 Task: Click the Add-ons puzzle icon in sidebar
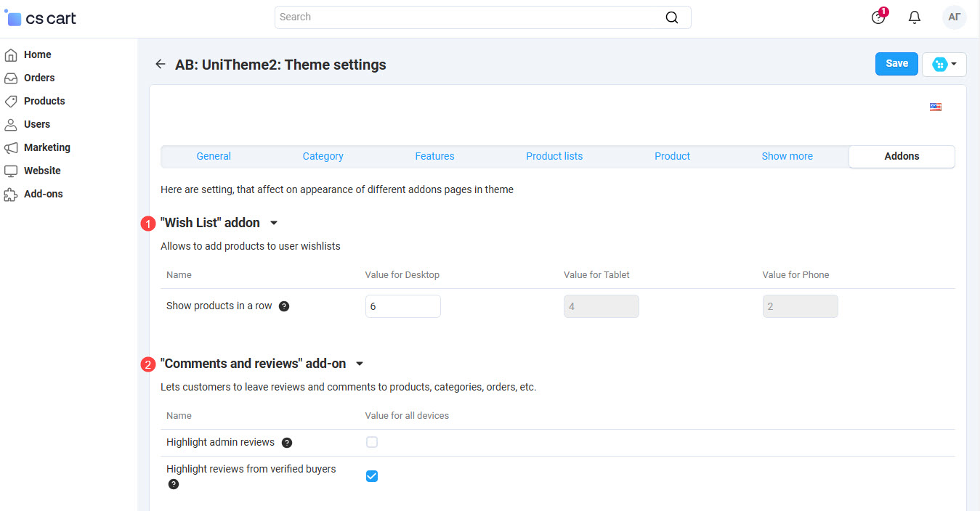11,194
